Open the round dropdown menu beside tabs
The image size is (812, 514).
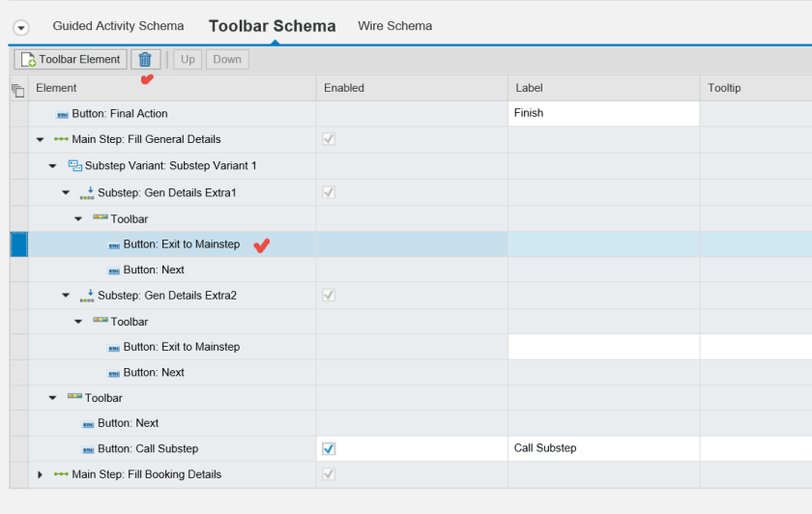pos(20,27)
